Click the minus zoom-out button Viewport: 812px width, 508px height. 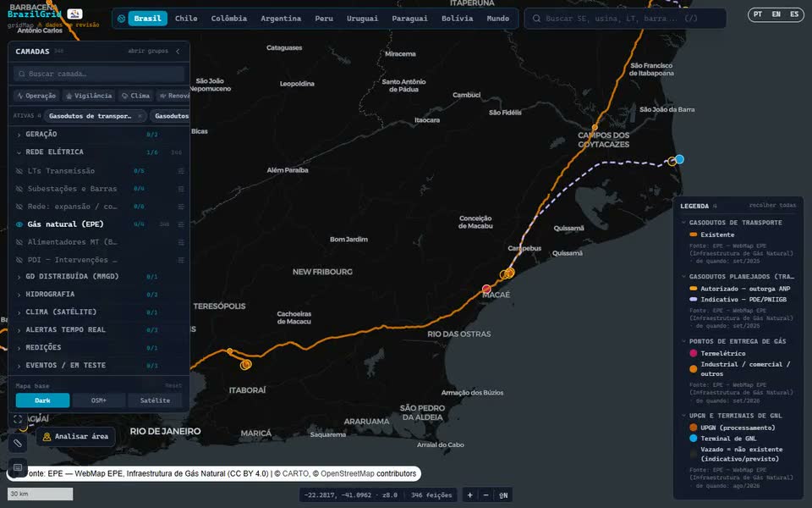point(486,495)
